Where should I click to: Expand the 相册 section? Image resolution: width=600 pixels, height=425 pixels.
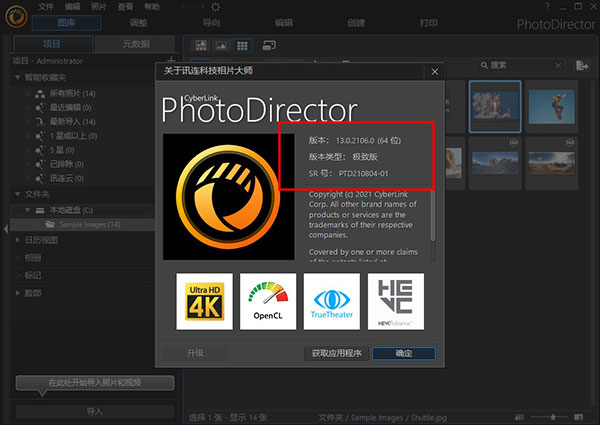point(18,257)
